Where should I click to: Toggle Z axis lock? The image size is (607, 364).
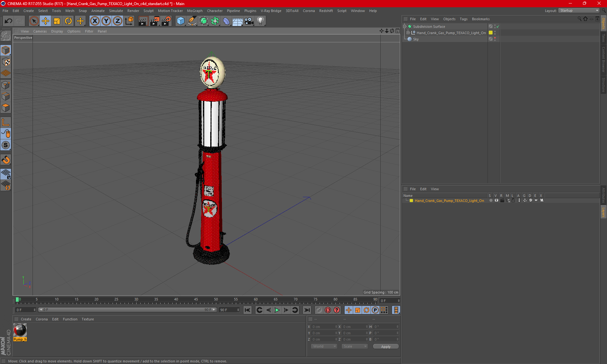coord(118,21)
